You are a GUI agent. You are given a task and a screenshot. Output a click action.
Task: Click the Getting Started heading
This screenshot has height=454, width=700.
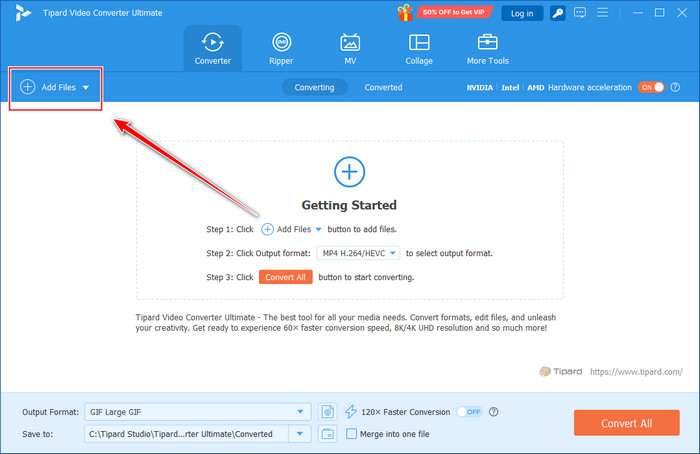click(x=349, y=205)
